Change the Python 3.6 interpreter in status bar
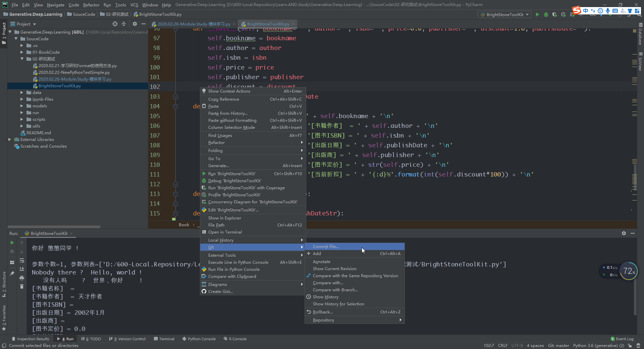The image size is (644, 349). click(598, 346)
